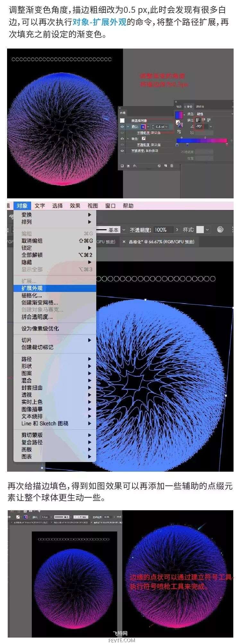Click the add new stroke icon in Appearance panel
Image resolution: width=241 pixels, height=644 pixels.
click(x=122, y=166)
